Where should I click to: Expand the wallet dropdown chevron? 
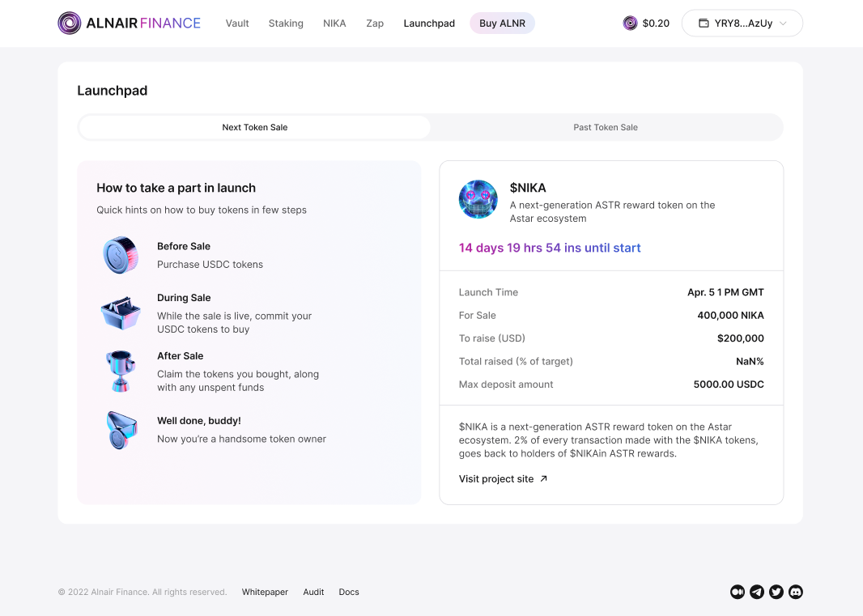point(783,23)
